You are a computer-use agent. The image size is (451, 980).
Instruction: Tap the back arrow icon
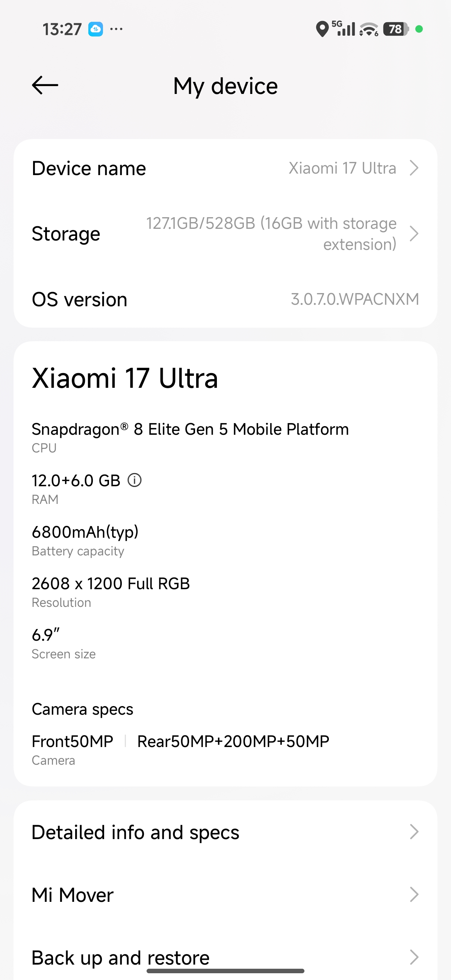[45, 85]
